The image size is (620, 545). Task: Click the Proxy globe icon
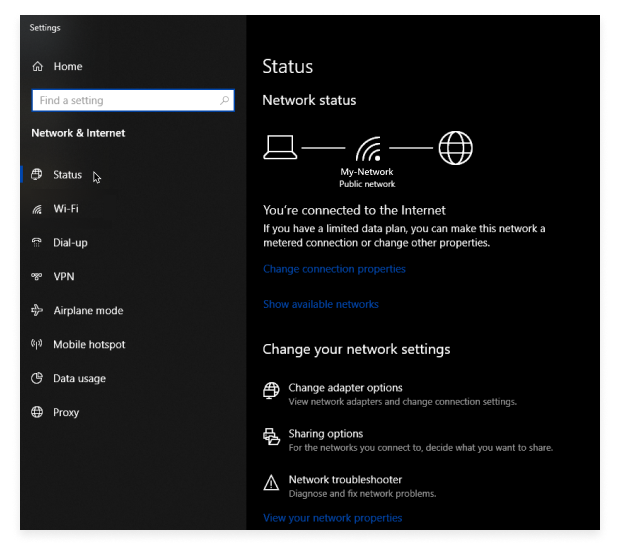tap(38, 413)
